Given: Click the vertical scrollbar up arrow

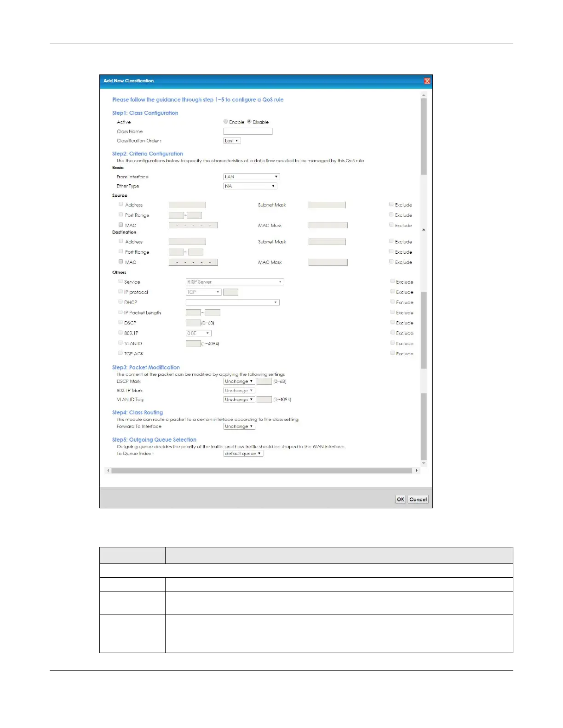Looking at the screenshot, I should (x=424, y=95).
